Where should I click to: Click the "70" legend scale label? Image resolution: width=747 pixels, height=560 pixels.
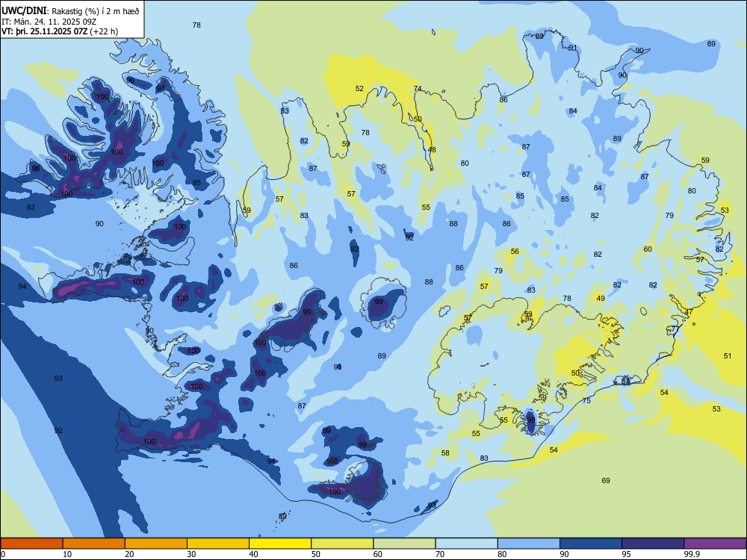[x=440, y=554]
